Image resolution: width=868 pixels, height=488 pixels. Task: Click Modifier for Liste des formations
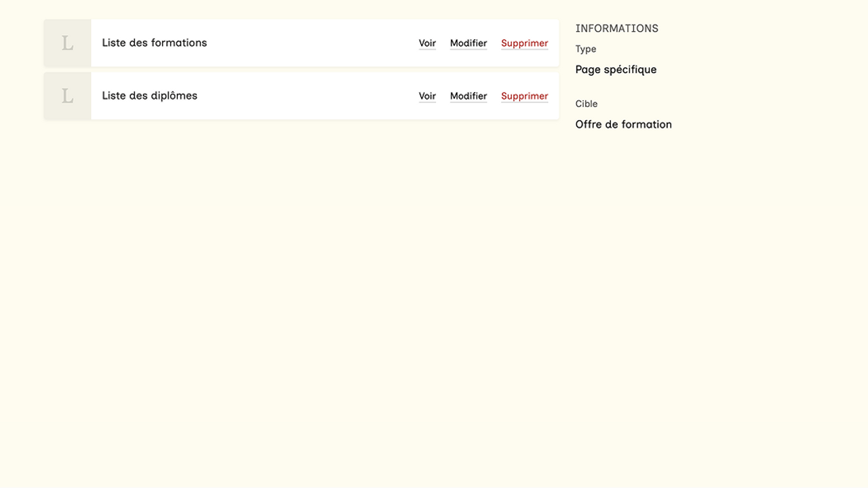click(469, 43)
